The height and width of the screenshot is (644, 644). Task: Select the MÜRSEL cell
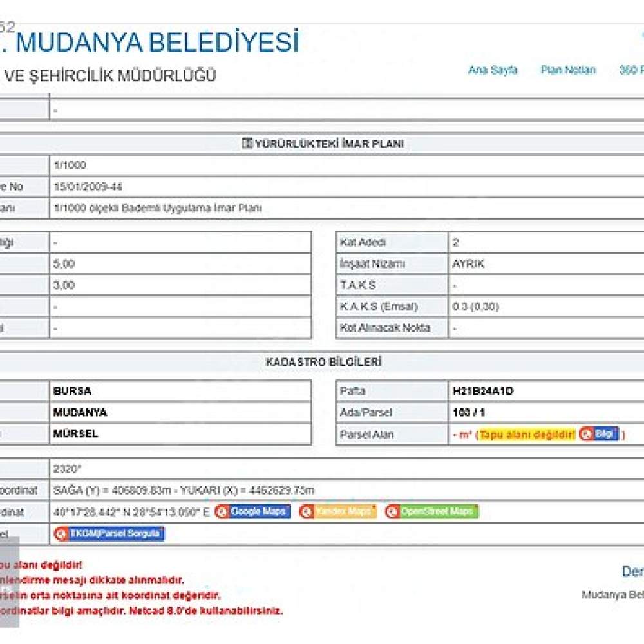(x=180, y=433)
